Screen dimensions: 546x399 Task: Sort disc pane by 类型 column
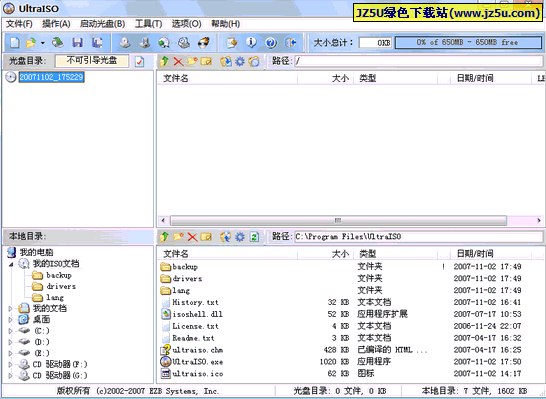tap(395, 78)
